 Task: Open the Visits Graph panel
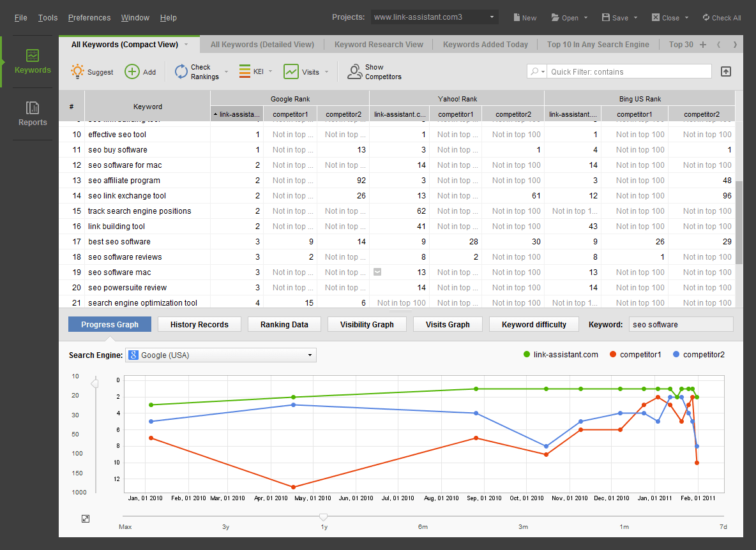coord(448,325)
